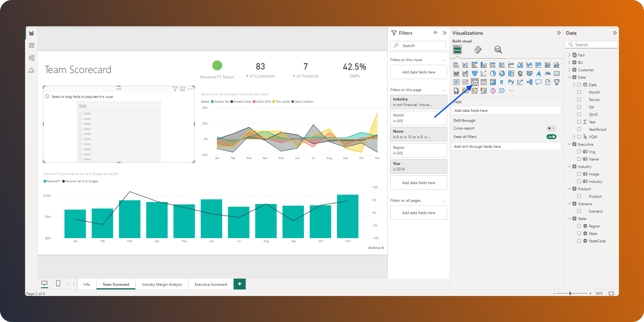
Task: Select the Pie chart visual icon
Action: 494,73
